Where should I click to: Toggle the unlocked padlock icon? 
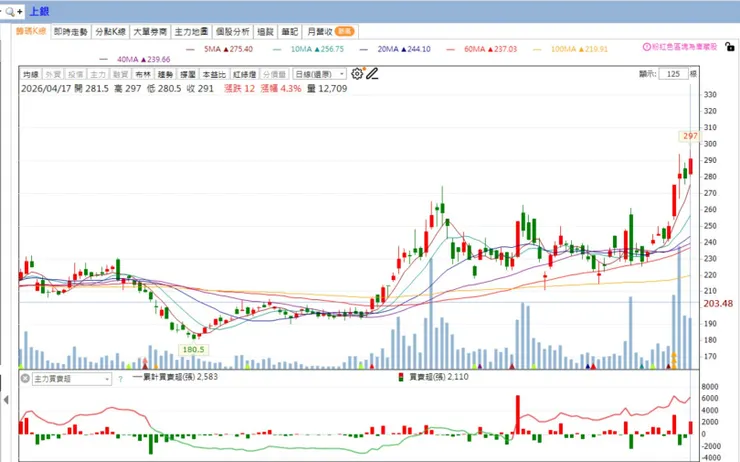pyautogui.click(x=730, y=47)
